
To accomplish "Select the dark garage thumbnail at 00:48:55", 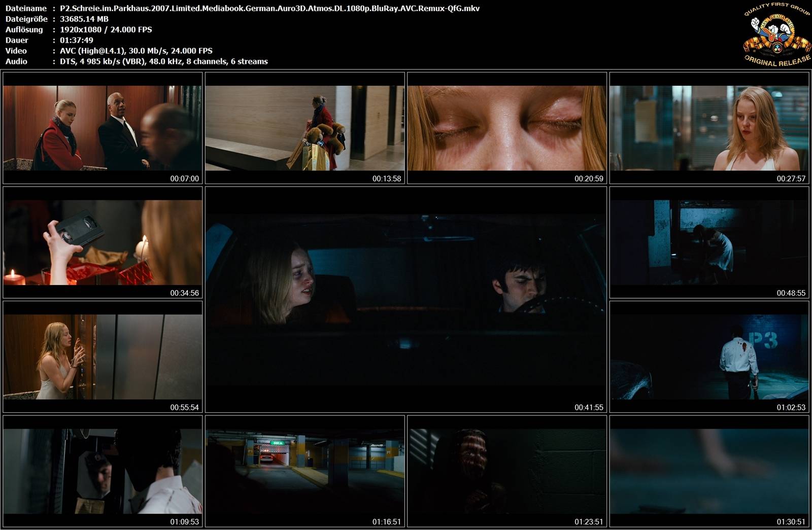I will [709, 242].
